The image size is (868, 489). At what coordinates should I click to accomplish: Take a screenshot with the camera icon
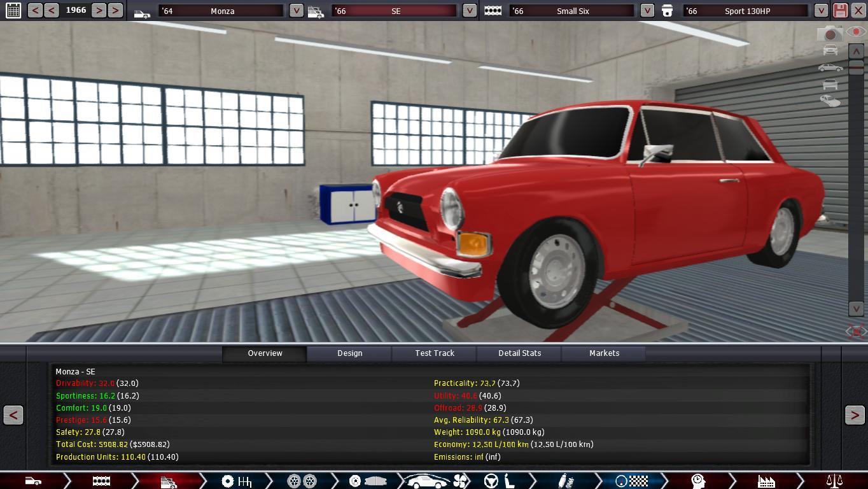(830, 33)
